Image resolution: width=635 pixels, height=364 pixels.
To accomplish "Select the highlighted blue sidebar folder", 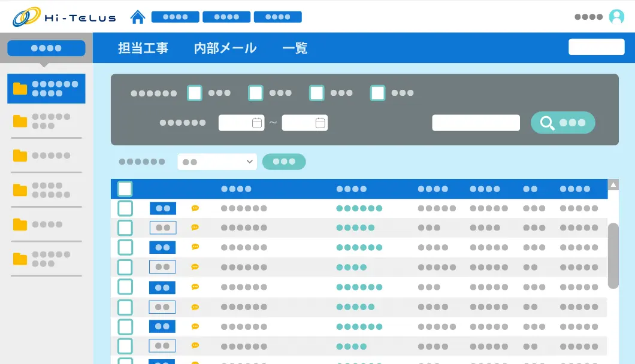I will (x=46, y=88).
